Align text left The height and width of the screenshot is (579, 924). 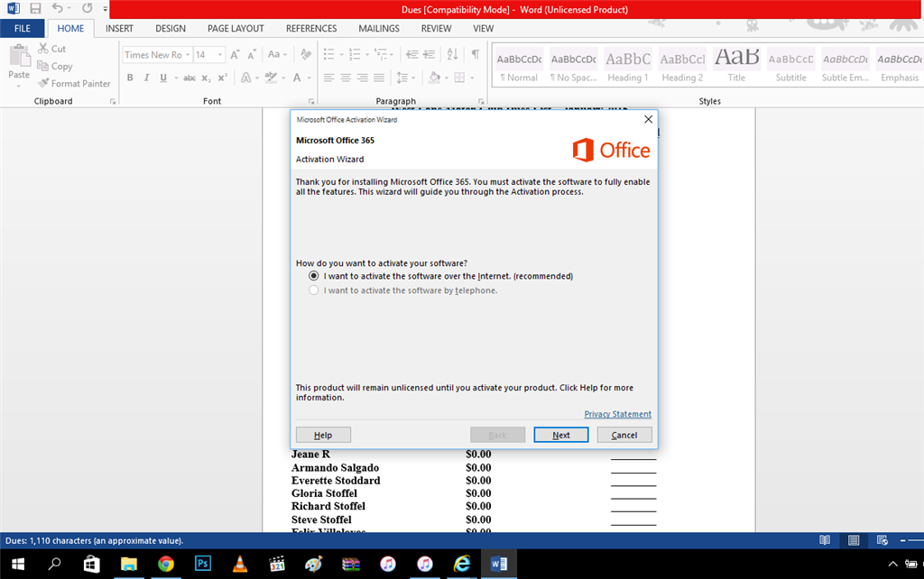(328, 78)
